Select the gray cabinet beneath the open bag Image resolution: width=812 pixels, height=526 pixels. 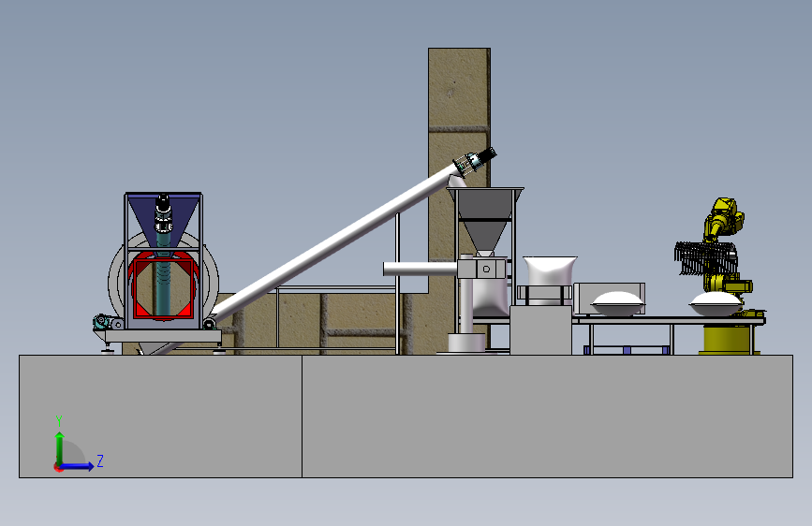click(x=540, y=329)
